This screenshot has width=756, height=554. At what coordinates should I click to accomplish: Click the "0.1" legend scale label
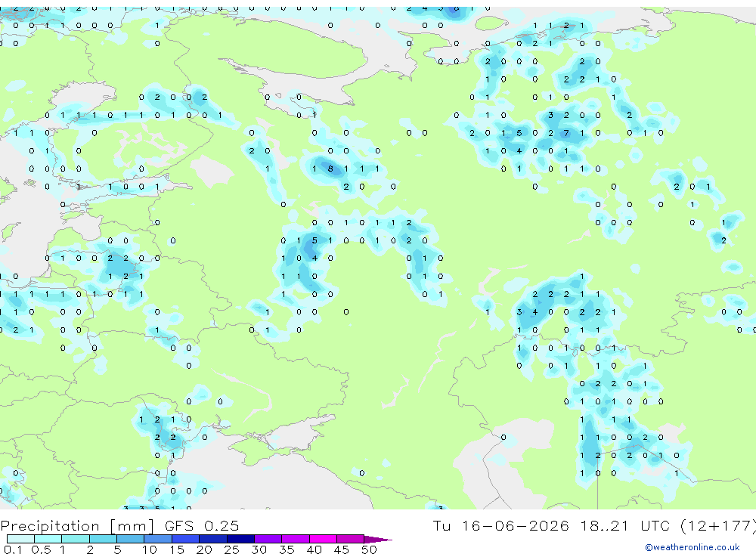pos(13,549)
